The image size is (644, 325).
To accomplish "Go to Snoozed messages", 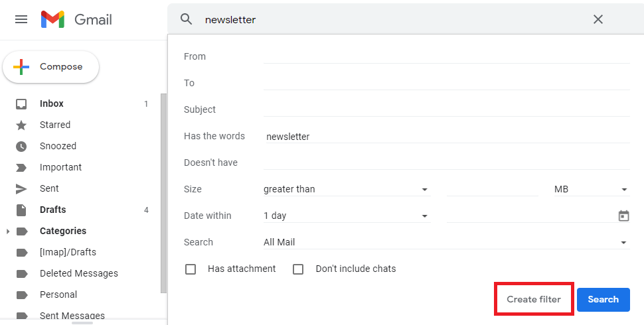I will 58,146.
